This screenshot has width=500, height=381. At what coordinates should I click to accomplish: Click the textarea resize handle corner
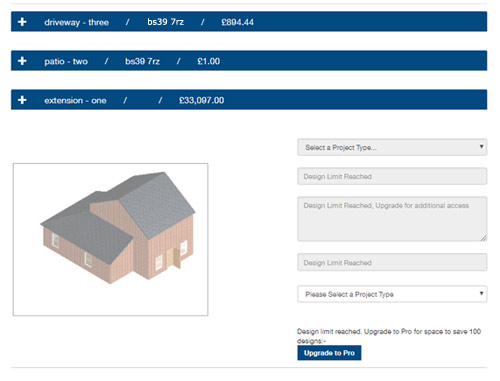(484, 238)
